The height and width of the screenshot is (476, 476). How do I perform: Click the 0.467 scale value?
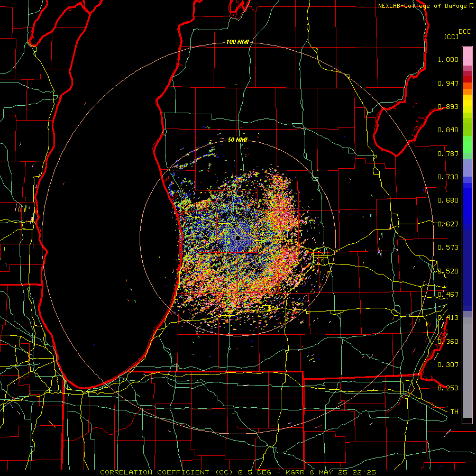[448, 295]
